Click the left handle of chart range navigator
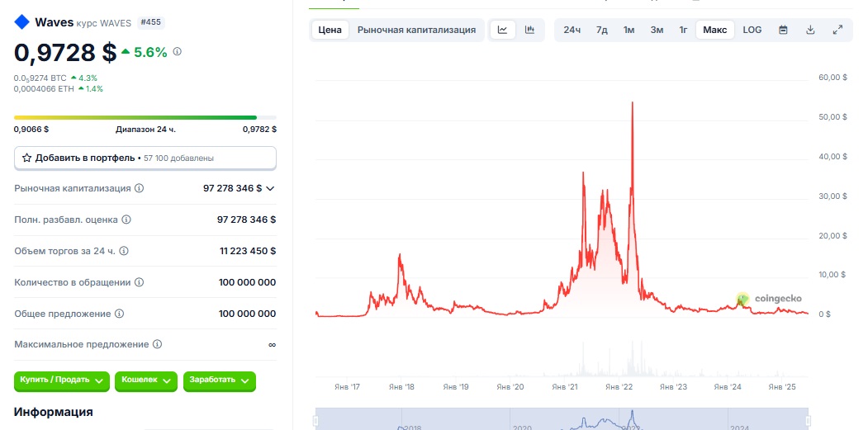Screen dimensions: 868x430 tap(316, 420)
